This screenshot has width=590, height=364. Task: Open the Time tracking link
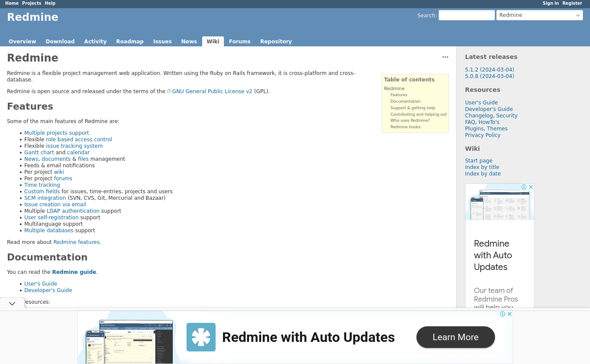(x=42, y=185)
